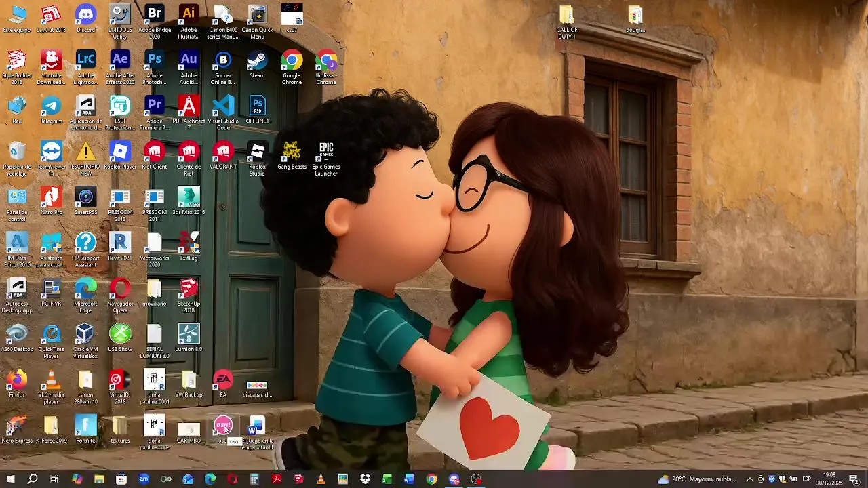Change the ESP input language indicator
The height and width of the screenshot is (488, 868).
tap(807, 479)
